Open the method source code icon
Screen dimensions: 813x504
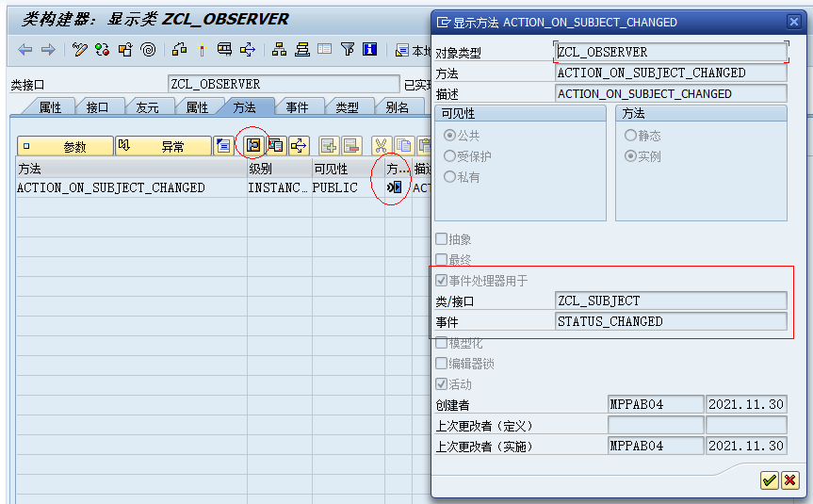coord(223,146)
